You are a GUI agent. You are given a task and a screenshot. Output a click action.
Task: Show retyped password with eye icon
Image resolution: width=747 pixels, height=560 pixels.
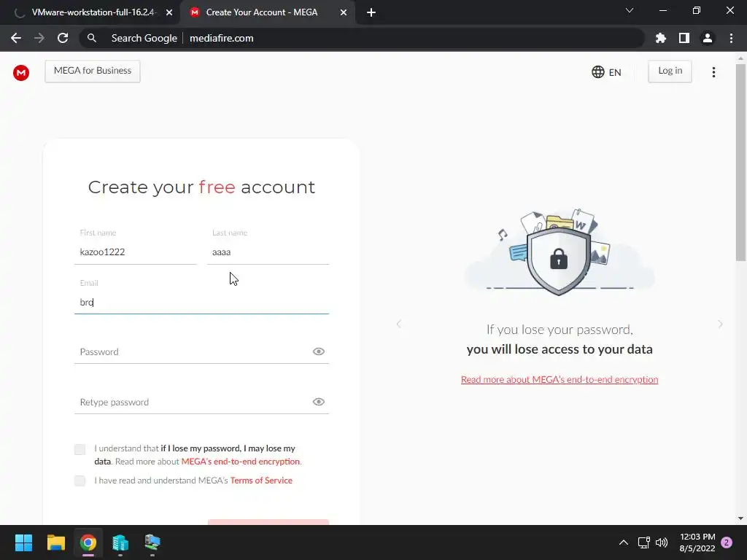[319, 402]
